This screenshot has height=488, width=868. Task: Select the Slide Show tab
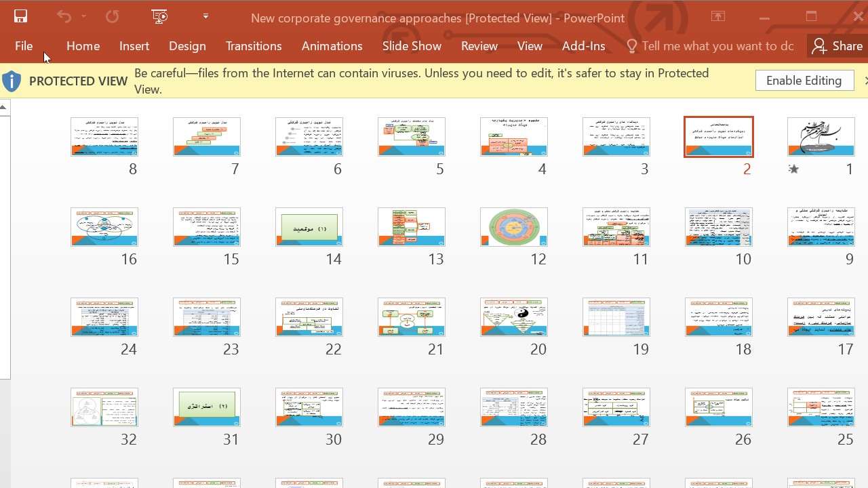412,46
